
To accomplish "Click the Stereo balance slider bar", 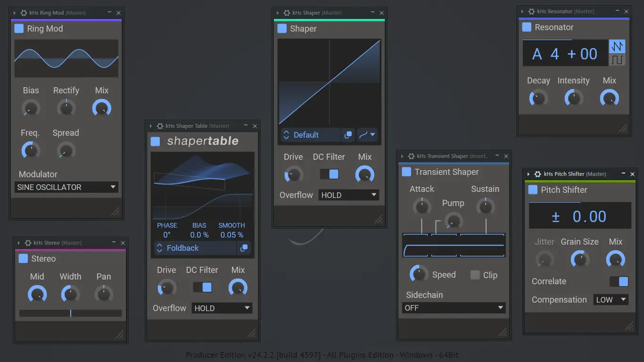I will [x=71, y=313].
